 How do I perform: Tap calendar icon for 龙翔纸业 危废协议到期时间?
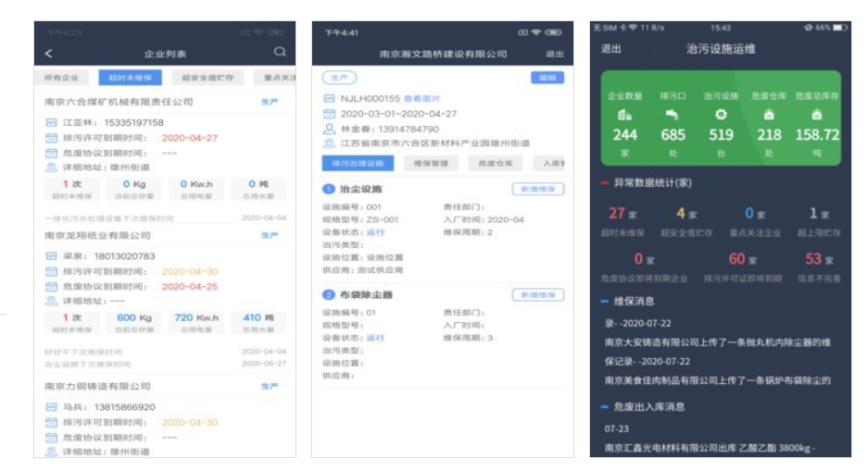point(51,287)
